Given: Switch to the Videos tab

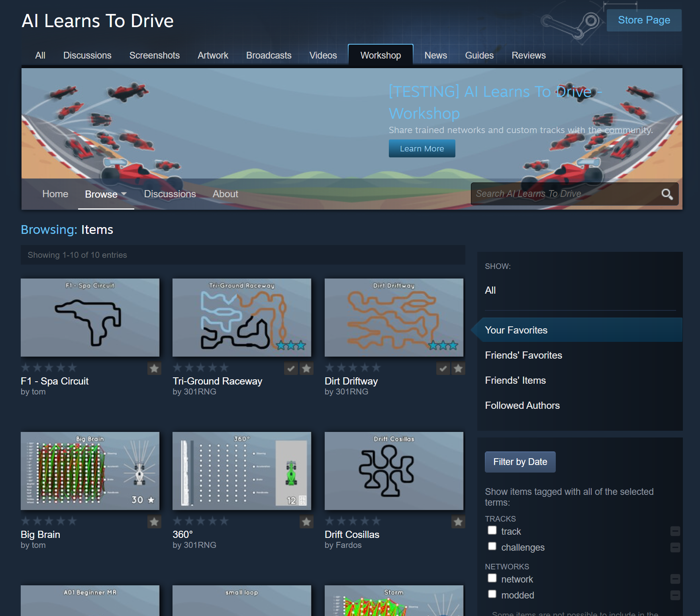Looking at the screenshot, I should pos(323,55).
